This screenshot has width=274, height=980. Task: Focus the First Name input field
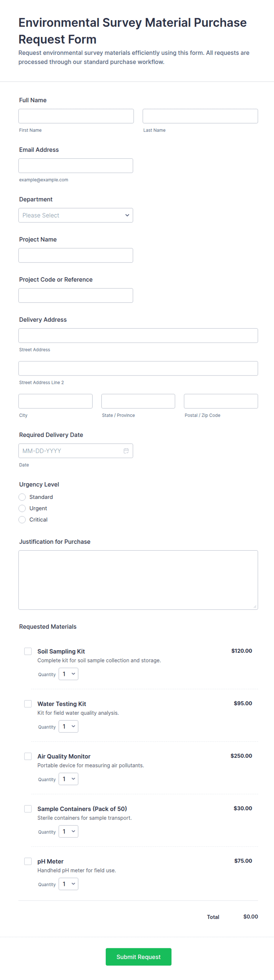point(76,116)
